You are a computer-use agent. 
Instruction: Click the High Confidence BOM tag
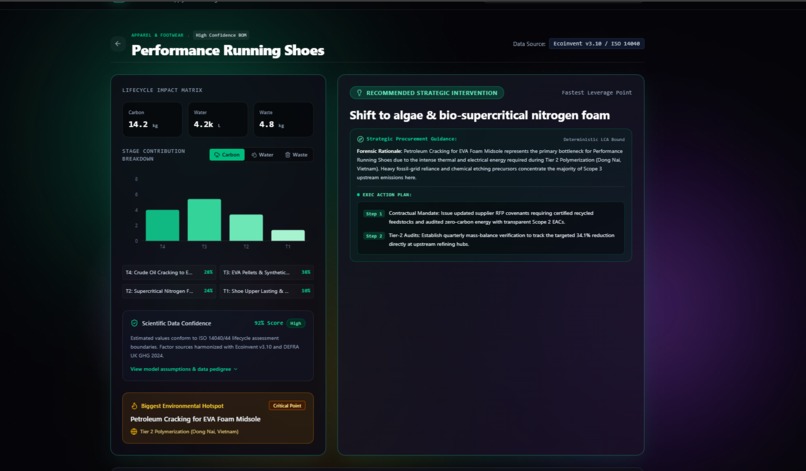(x=221, y=35)
